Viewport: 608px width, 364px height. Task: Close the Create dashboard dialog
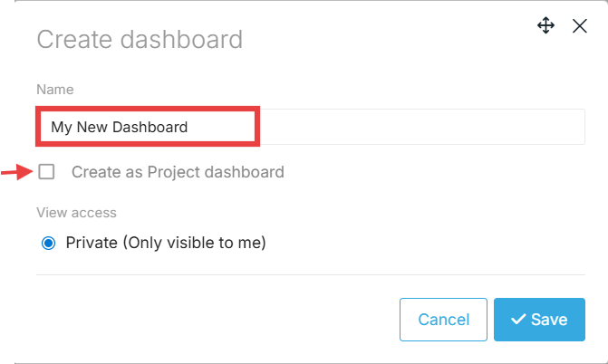pyautogui.click(x=580, y=25)
